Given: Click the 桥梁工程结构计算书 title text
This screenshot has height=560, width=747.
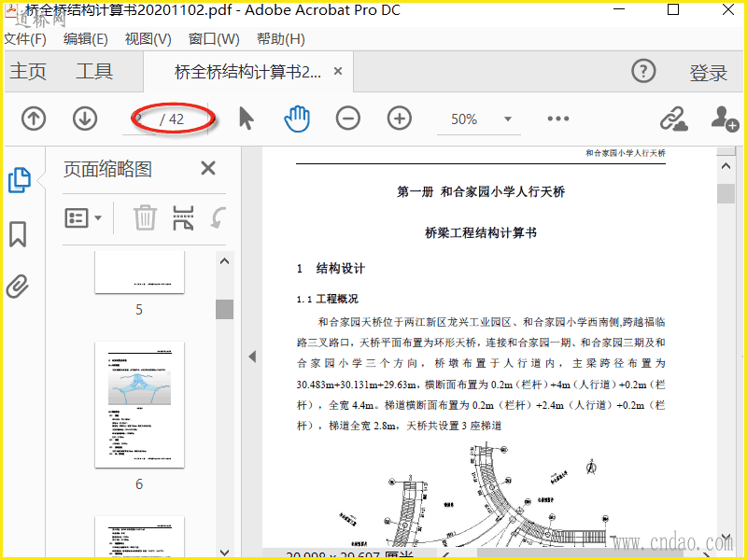Looking at the screenshot, I should (481, 232).
